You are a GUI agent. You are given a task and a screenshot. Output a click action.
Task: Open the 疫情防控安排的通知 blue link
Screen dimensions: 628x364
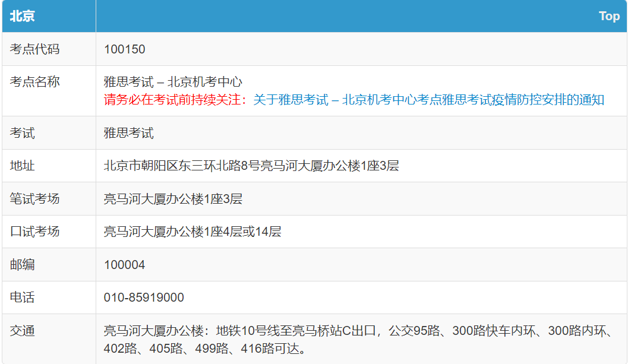(428, 100)
